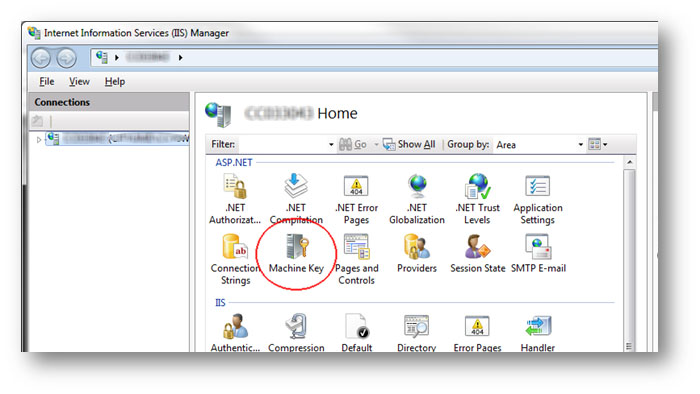Viewport: 700px width, 394px height.
Task: Expand the server node in Connections tree
Action: [39, 140]
